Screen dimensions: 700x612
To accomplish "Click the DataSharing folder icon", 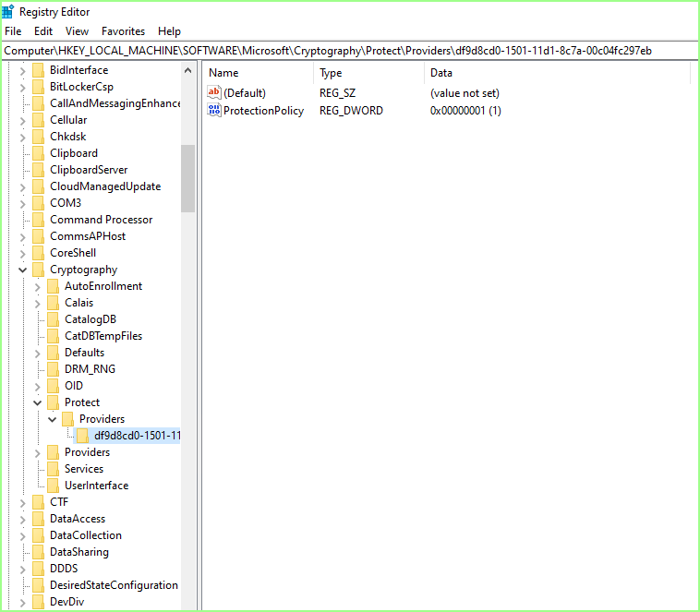I will pyautogui.click(x=39, y=552).
